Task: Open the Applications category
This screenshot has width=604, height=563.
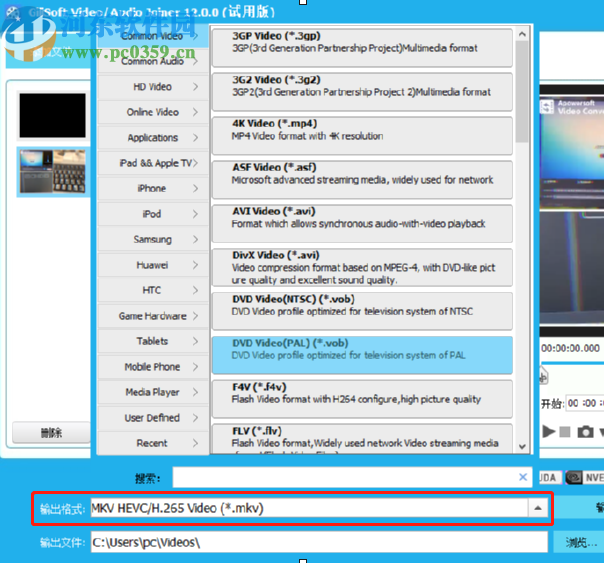Action: [x=153, y=137]
